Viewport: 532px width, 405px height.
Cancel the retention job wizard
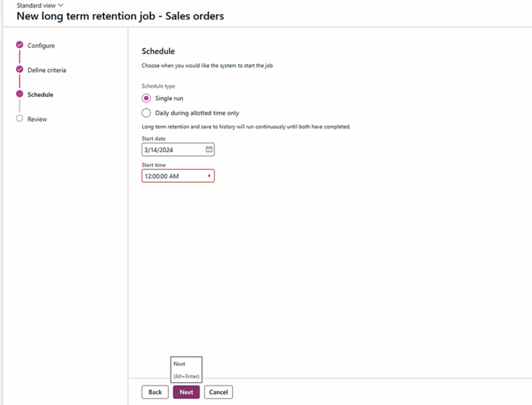pos(218,392)
